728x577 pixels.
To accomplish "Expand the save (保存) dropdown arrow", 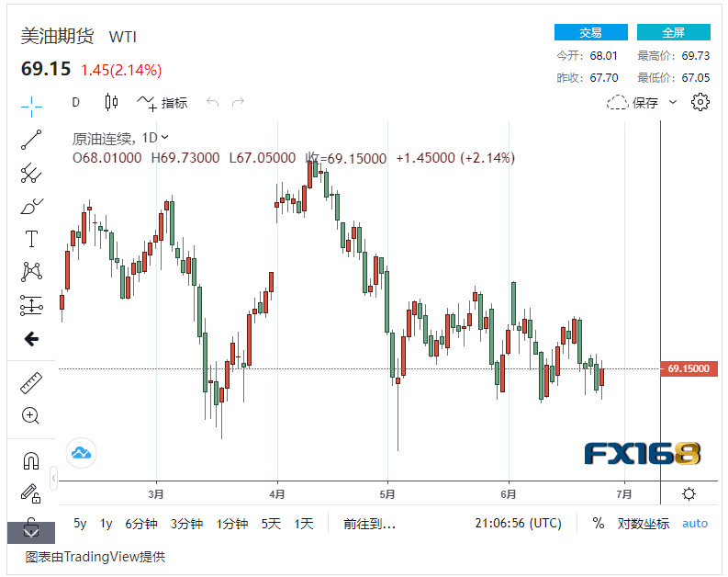I will coord(673,102).
